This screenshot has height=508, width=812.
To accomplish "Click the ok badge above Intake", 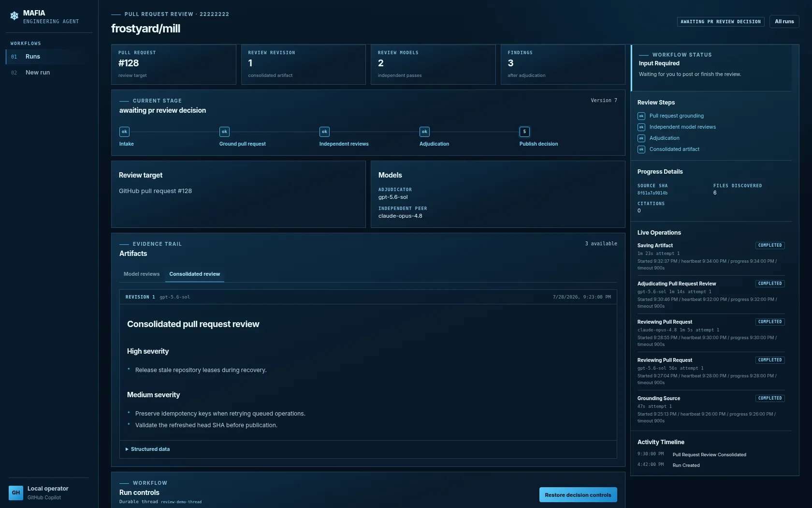I will click(124, 132).
